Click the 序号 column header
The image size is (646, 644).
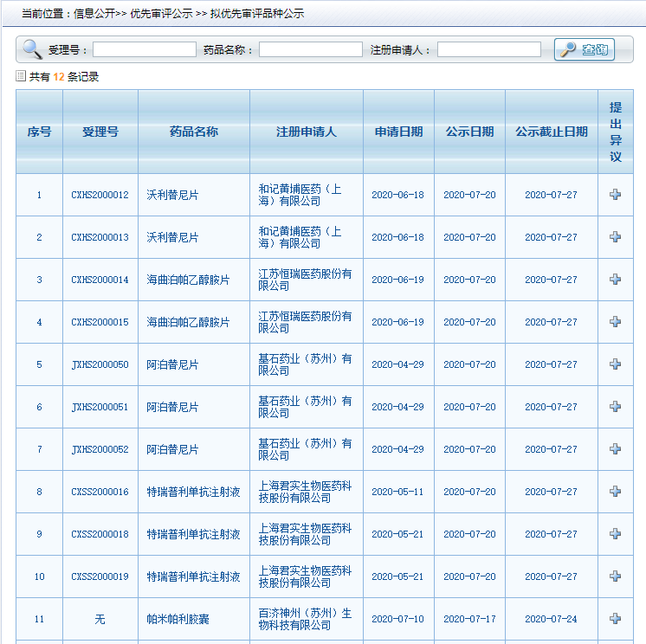39,132
